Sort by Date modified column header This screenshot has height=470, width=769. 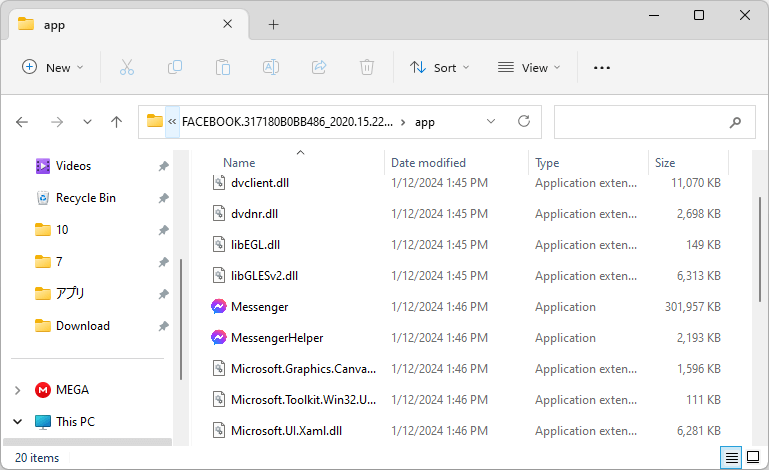tap(428, 163)
